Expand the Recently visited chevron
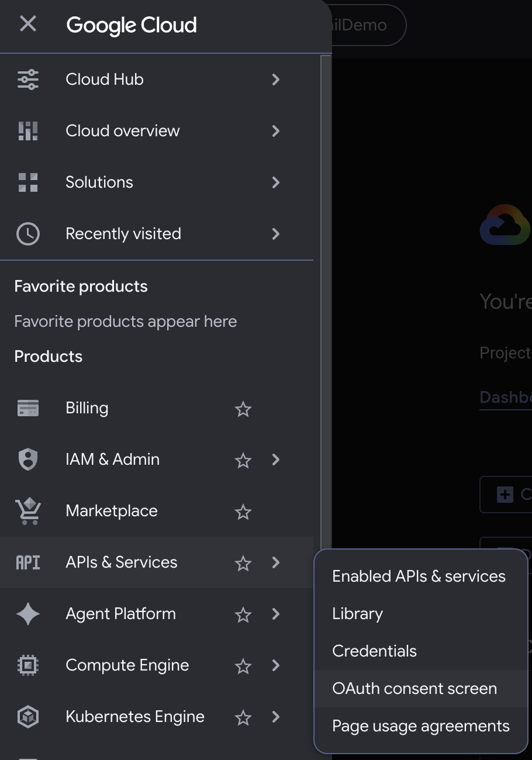Viewport: 532px width, 760px height. [276, 234]
